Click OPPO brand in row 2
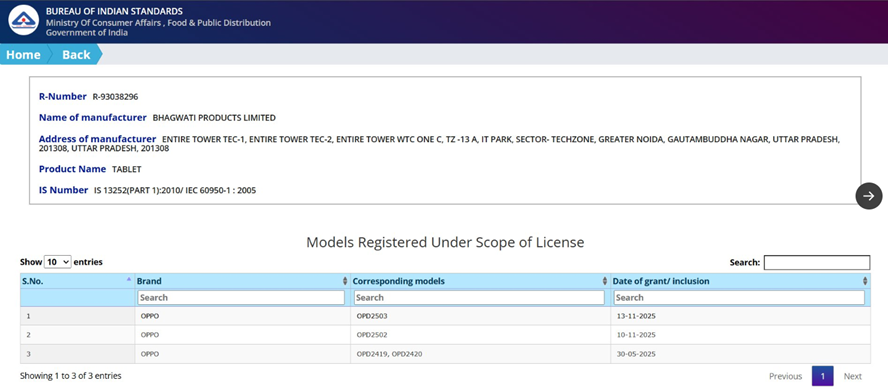Screen dimensions: 888x389 (x=150, y=335)
